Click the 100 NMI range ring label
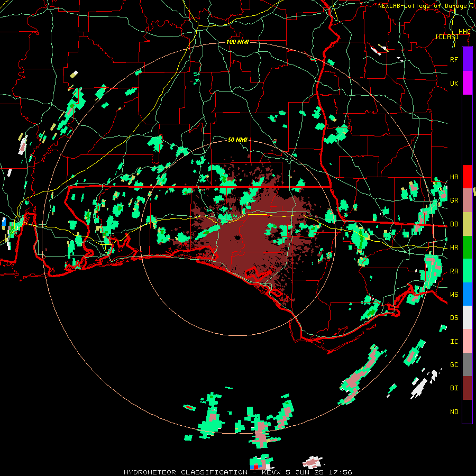 pyautogui.click(x=237, y=42)
